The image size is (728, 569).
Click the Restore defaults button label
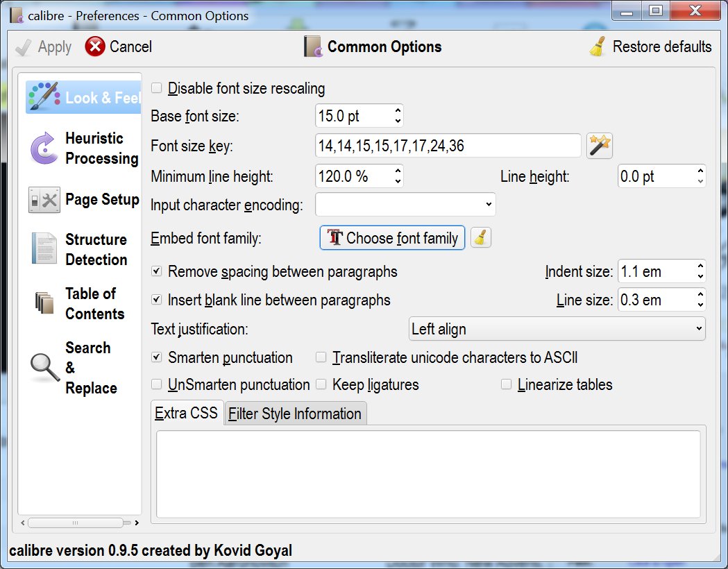tap(662, 46)
